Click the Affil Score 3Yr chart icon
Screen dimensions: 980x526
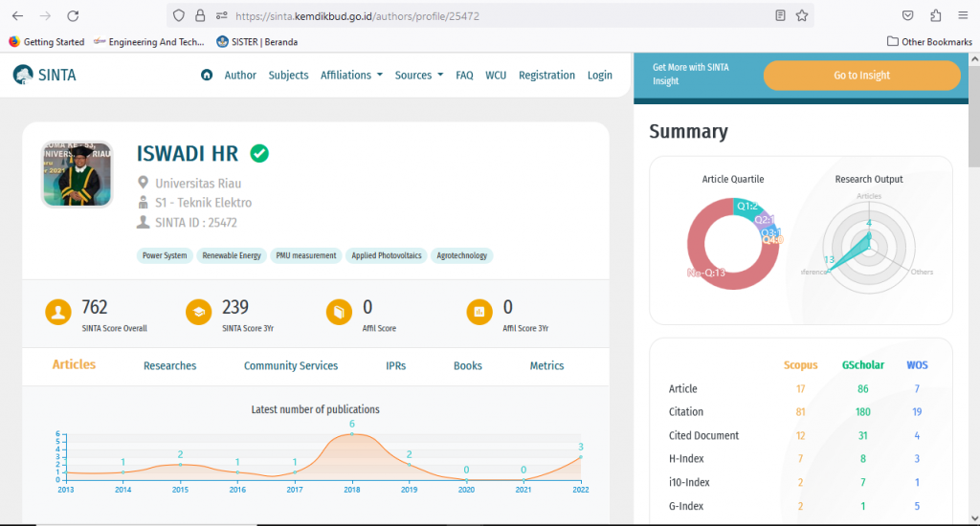(479, 312)
